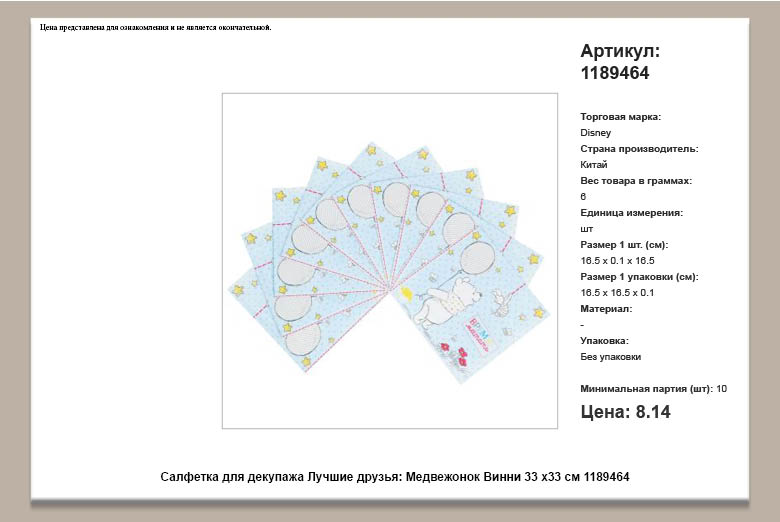Select article number 1189464 under Артикул
Image resolution: width=780 pixels, height=522 pixels.
615,73
